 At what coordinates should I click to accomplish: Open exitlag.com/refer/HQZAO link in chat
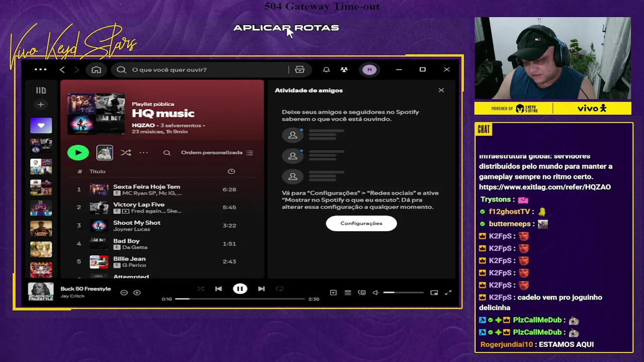click(545, 187)
